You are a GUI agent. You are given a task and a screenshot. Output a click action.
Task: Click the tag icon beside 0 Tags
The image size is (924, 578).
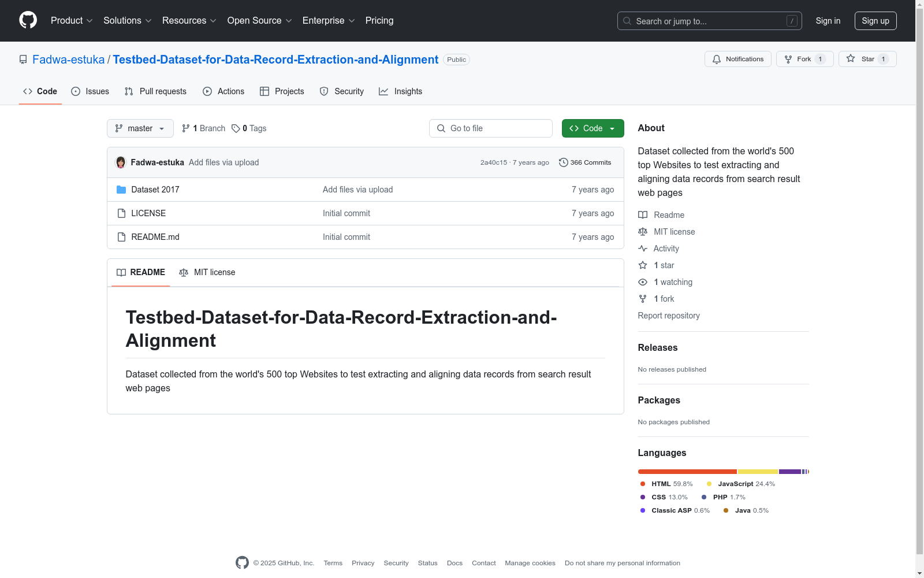pos(236,128)
